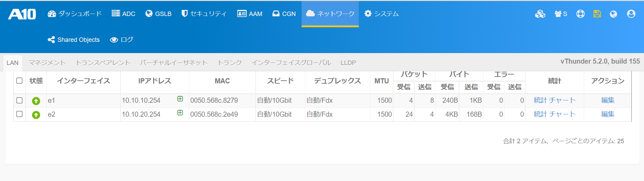644x181 pixels.
Task: Click the デュプレックス column header
Action: tap(337, 81)
